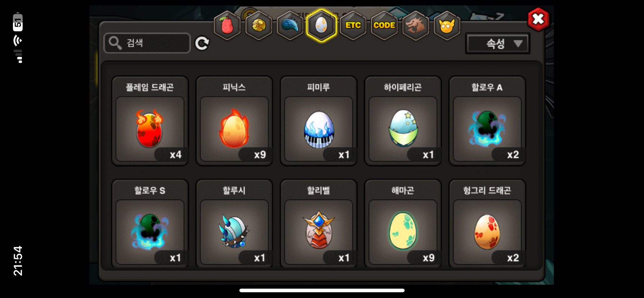This screenshot has height=298, width=644.
Task: Choose the 할루시 spiked helmet egg
Action: tap(234, 224)
